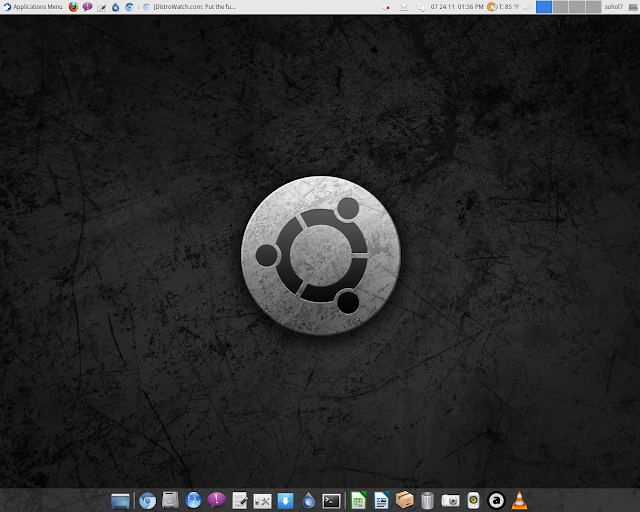Open the weather applet showing 85 °F
The height and width of the screenshot is (512, 640).
pyautogui.click(x=503, y=7)
